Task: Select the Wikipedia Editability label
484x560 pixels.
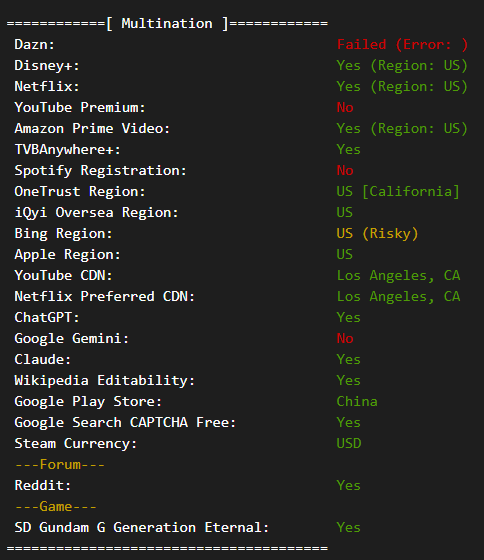Action: [x=105, y=381]
